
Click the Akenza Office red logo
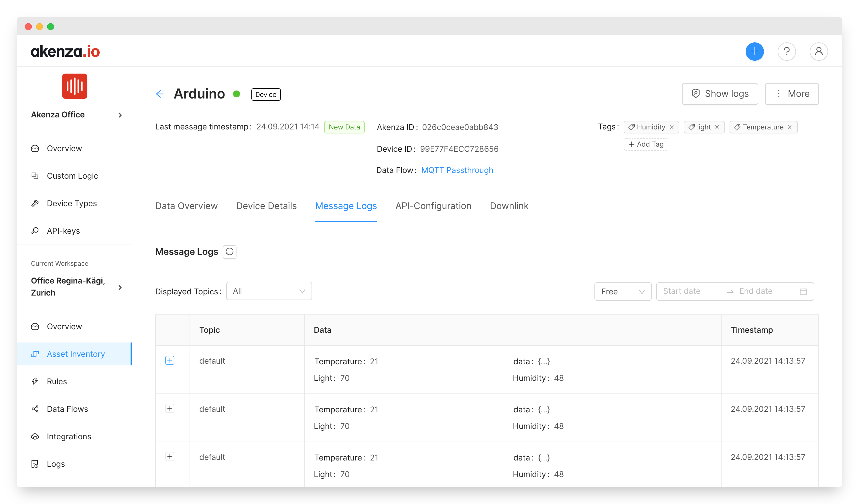click(x=75, y=86)
